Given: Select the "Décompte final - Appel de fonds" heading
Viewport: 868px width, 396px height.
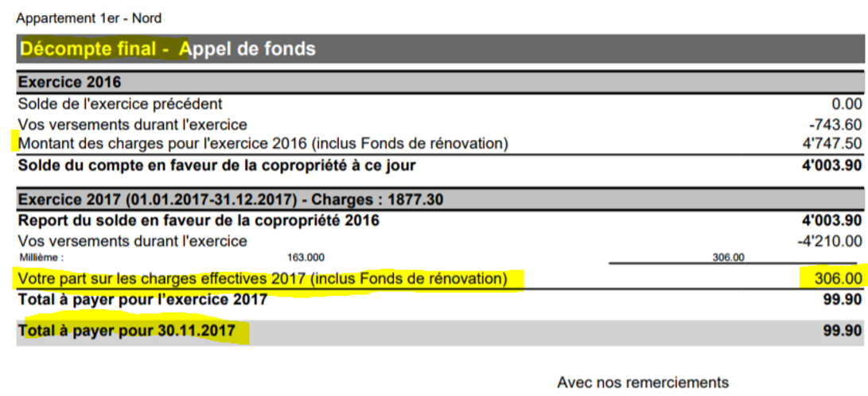Looking at the screenshot, I should click(168, 49).
